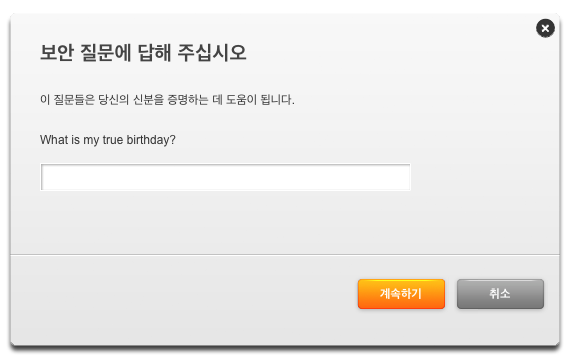Click the heading 보안 질문에 답해 주십시오
Image resolution: width=573 pixels, height=363 pixels.
click(143, 52)
